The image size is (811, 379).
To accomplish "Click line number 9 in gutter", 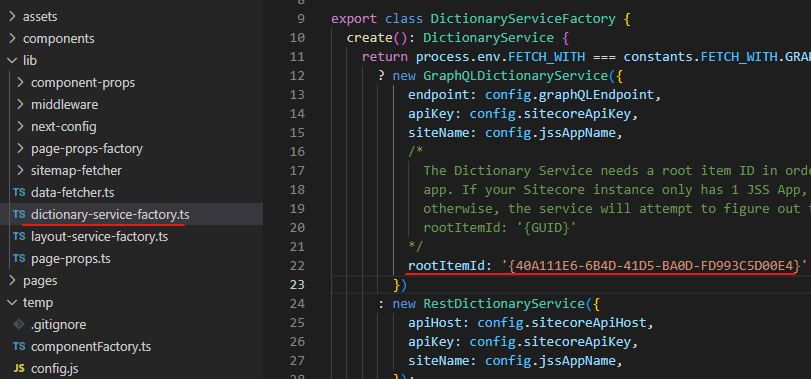I will pos(301,20).
